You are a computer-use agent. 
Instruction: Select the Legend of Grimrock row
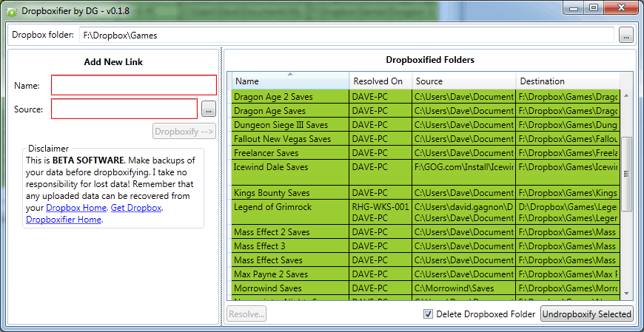[x=289, y=207]
